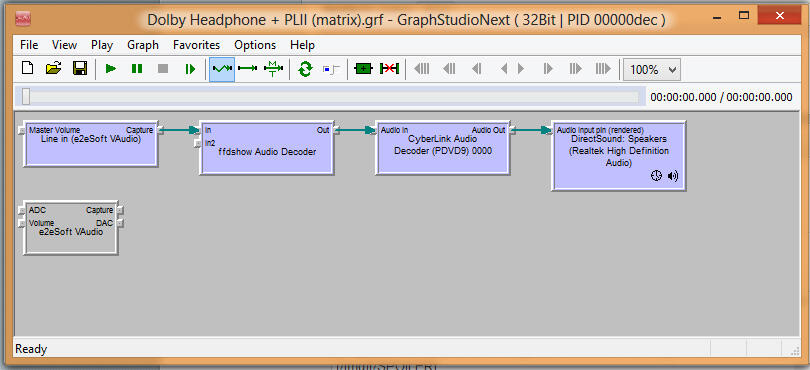Open a graph file using the folder icon
Screen dimensions: 810x370
[x=53, y=69]
